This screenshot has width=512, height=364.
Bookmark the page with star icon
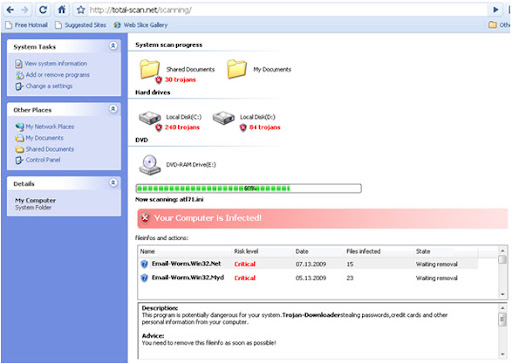click(x=81, y=10)
